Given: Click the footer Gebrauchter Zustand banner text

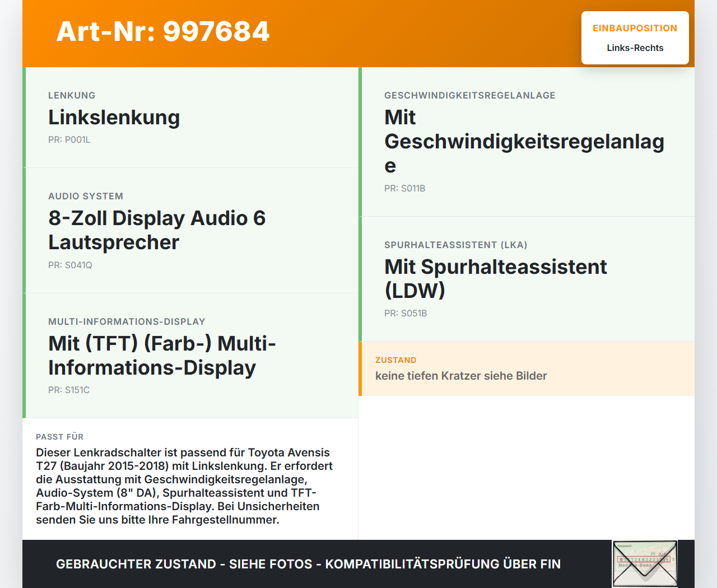Looking at the screenshot, I should (x=308, y=564).
